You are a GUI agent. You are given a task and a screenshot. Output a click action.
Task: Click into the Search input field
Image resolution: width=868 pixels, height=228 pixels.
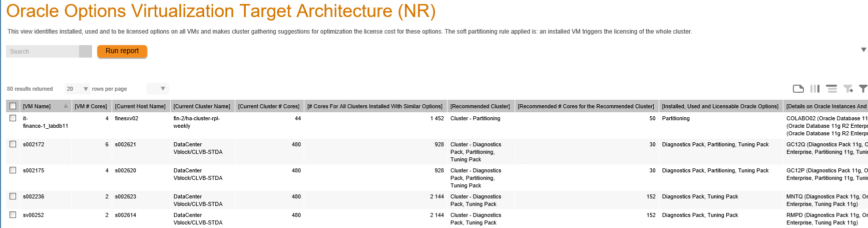pyautogui.click(x=43, y=51)
